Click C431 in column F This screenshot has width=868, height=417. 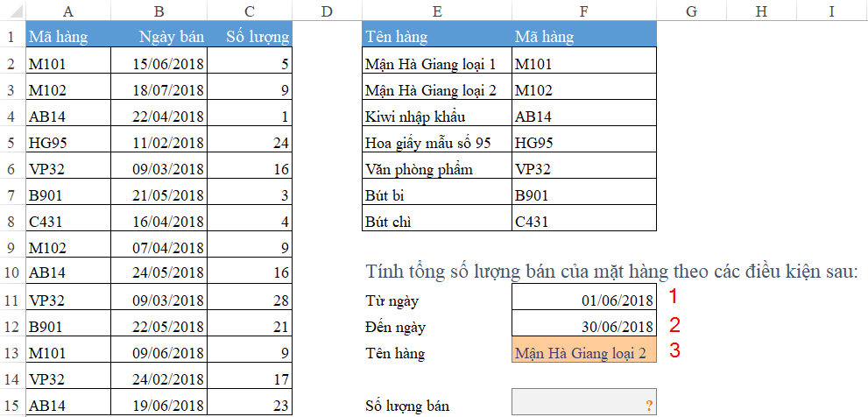tap(584, 218)
